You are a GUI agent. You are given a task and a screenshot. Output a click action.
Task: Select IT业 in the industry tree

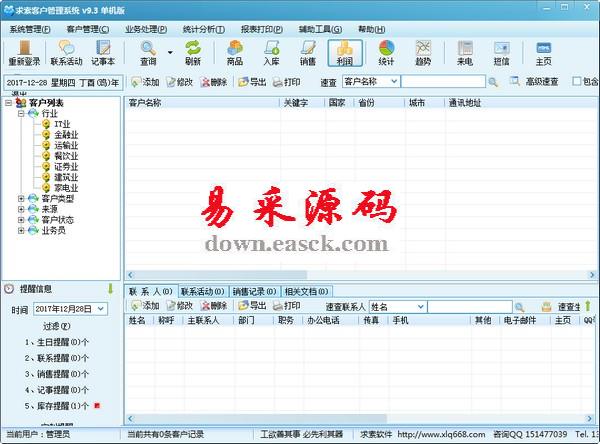62,124
